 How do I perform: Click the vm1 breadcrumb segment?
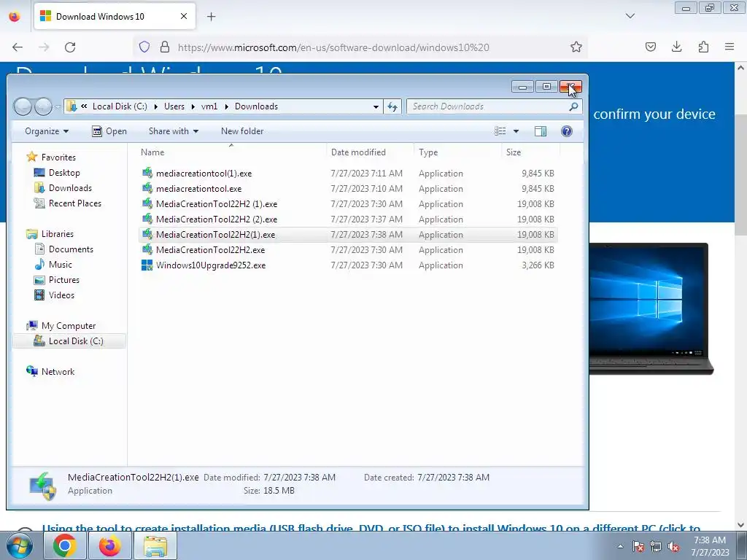[x=209, y=106]
